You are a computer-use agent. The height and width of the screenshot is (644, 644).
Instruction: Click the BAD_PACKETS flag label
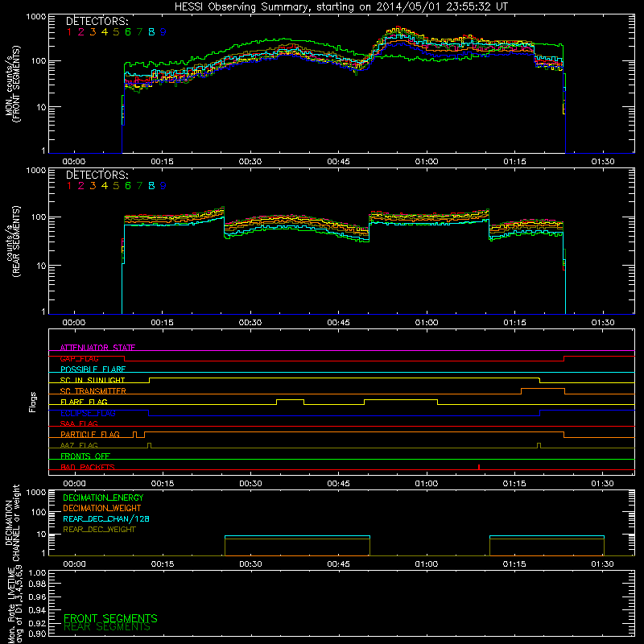tap(88, 467)
